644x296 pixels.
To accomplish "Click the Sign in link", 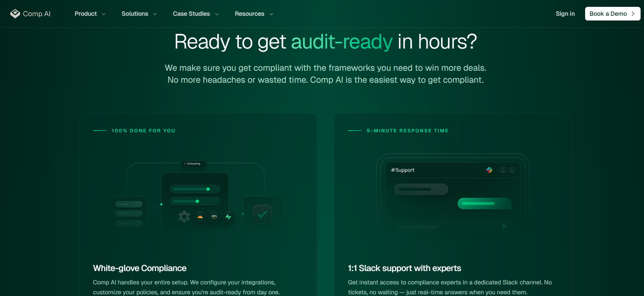I will pyautogui.click(x=565, y=14).
